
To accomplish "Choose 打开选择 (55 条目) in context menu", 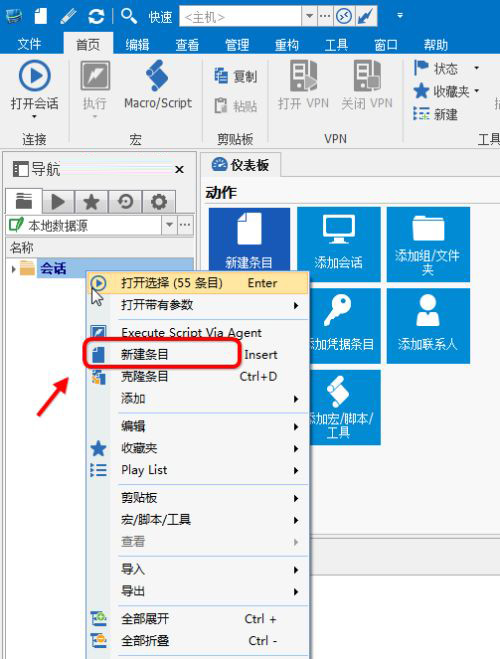I will 198,283.
